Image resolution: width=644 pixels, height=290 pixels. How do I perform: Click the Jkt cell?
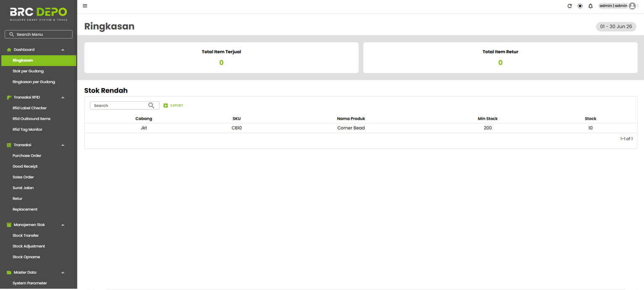coord(144,128)
